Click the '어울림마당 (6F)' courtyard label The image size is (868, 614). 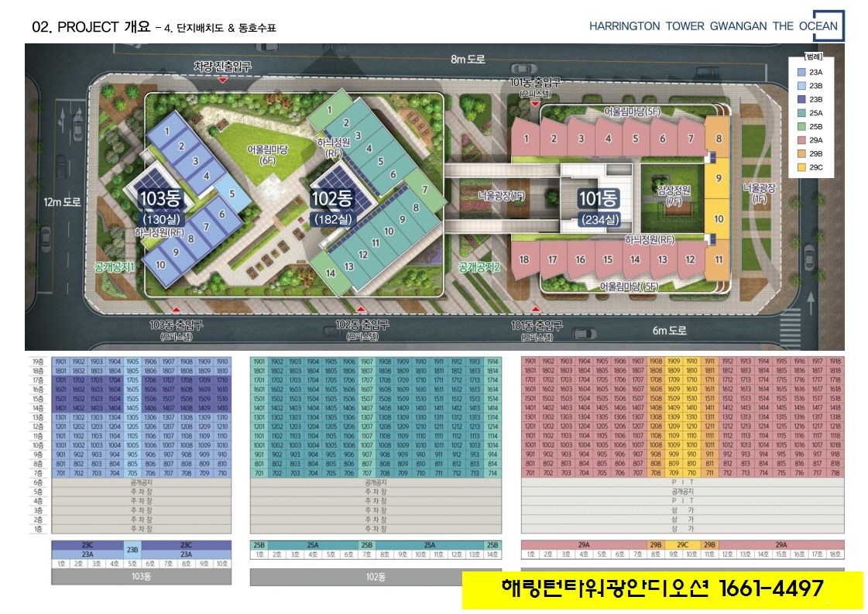point(267,155)
